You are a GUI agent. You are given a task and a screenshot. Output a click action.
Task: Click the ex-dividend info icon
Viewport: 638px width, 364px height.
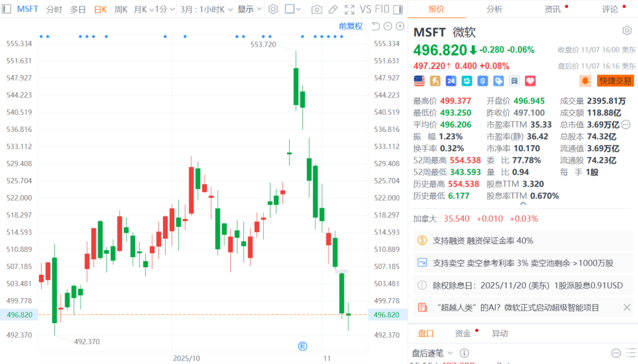pyautogui.click(x=422, y=285)
